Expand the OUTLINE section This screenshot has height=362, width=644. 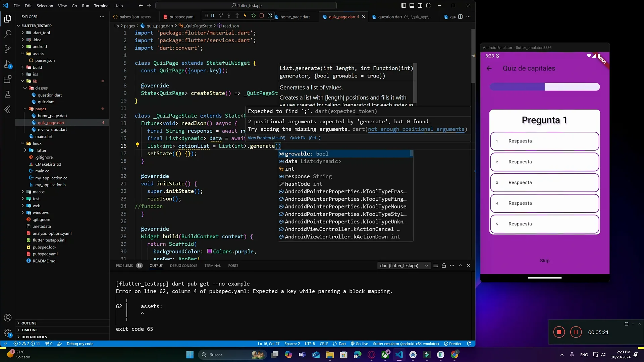coord(29,323)
